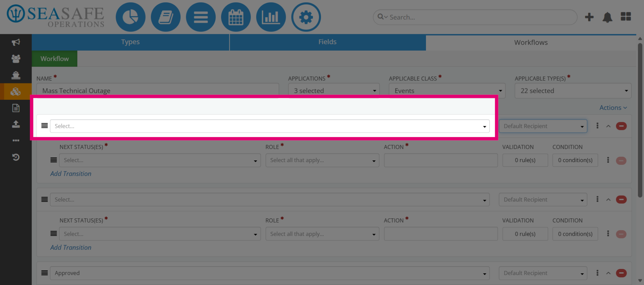644x285 pixels.
Task: Click the plus add icon beside search
Action: pos(589,17)
